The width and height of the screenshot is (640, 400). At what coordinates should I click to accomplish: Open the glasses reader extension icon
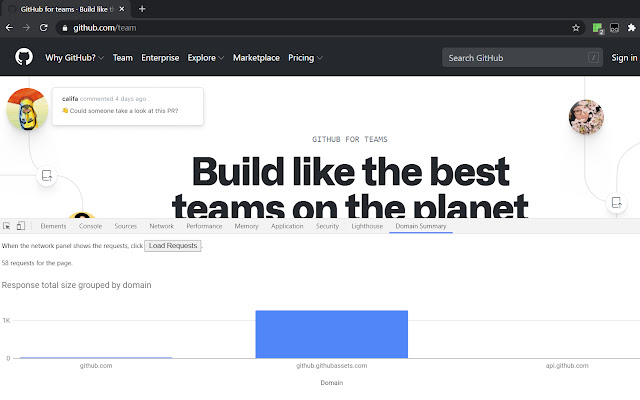(x=614, y=28)
